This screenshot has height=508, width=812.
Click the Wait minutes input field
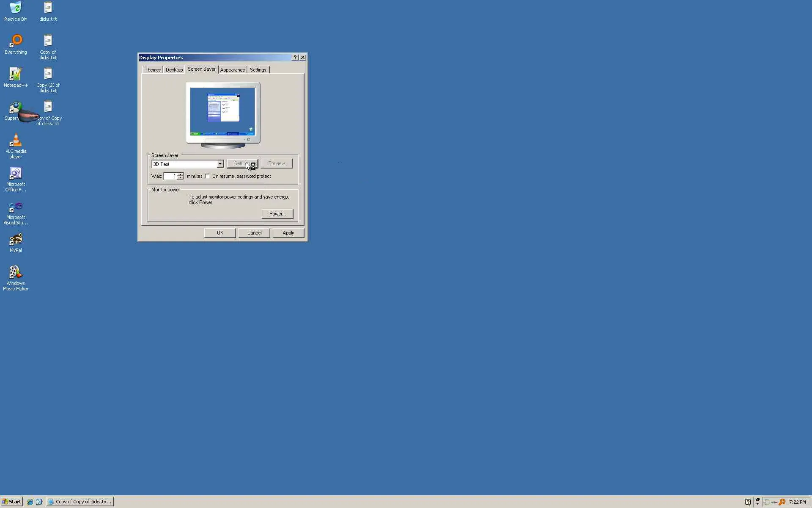170,176
